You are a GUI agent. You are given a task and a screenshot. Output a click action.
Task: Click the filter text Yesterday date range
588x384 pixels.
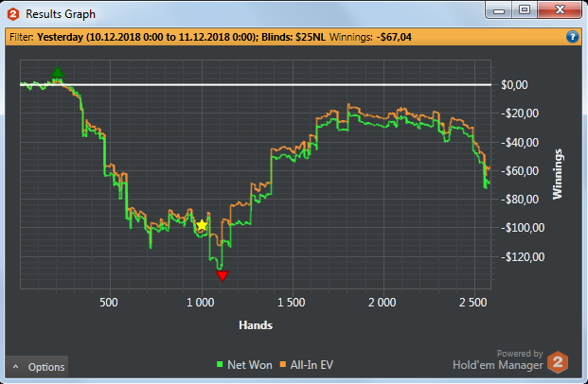click(148, 37)
